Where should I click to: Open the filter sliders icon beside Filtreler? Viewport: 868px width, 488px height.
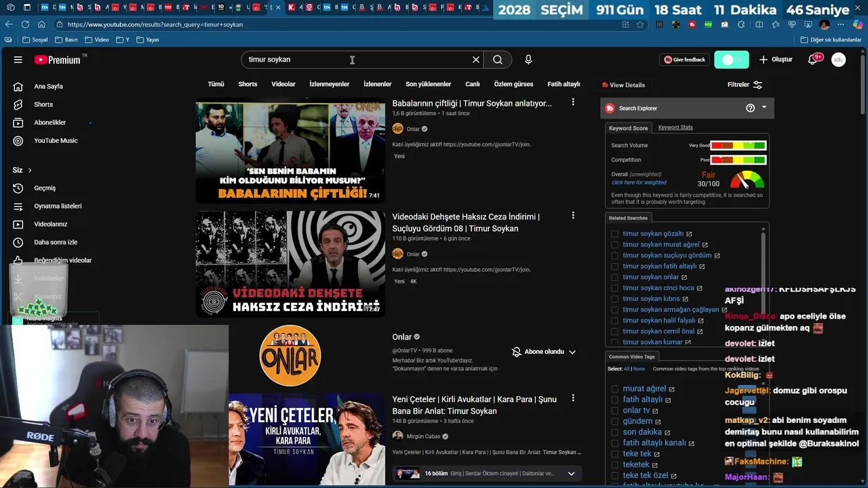click(757, 85)
